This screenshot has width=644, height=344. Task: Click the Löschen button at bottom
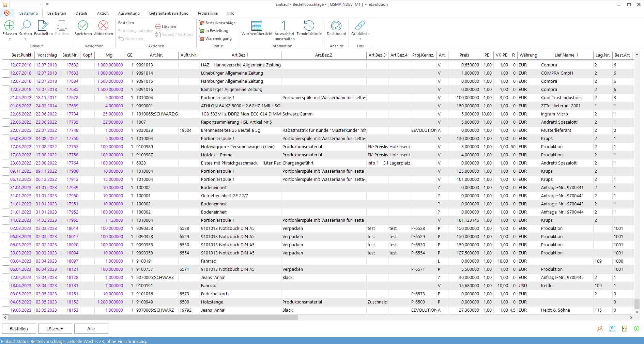(55, 329)
